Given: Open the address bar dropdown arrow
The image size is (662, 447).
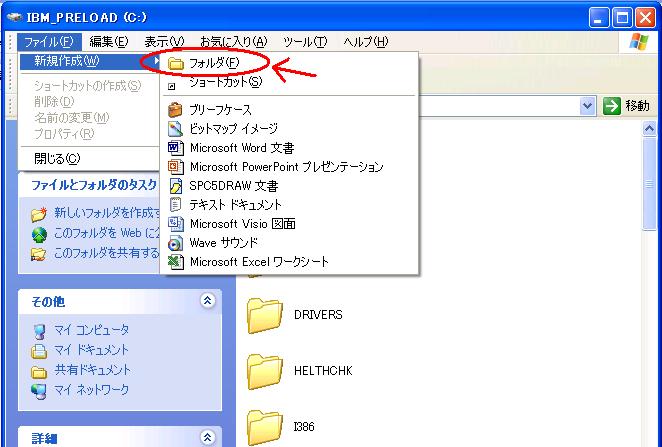Looking at the screenshot, I should pos(589,105).
